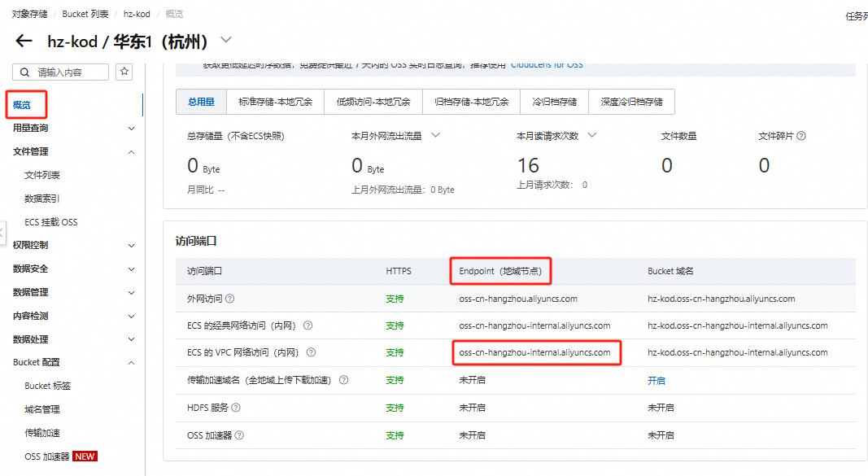868x476 pixels.
Task: Click help icon next to ECS 的经典网络访问
Action: point(308,325)
